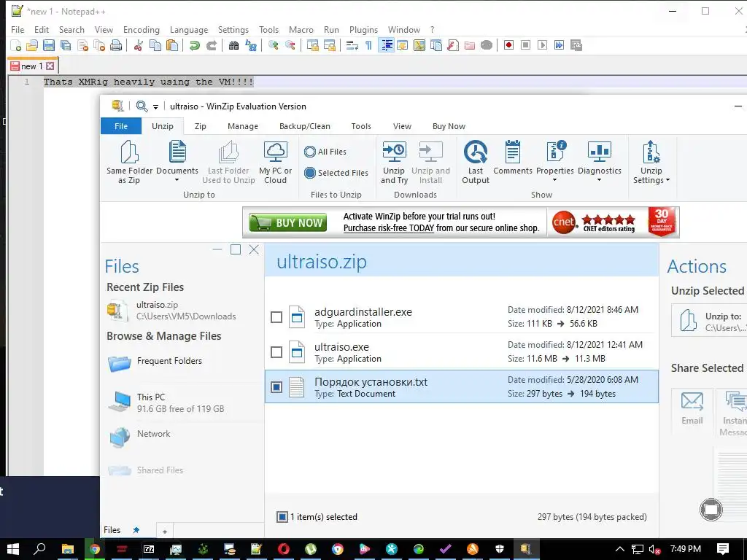747x560 pixels.
Task: Click the Unzip to: button in Actions
Action: 709,321
